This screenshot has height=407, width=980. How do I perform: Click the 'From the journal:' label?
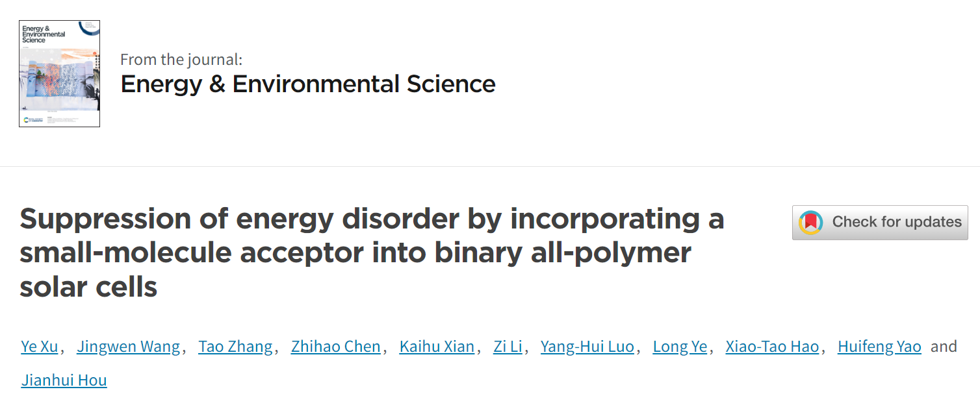181,59
